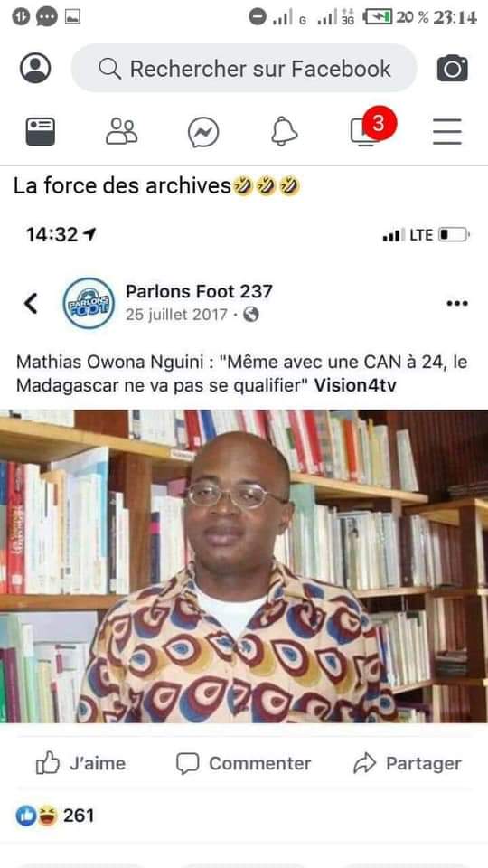
Task: Open the news feed tab icon
Action: [x=41, y=132]
